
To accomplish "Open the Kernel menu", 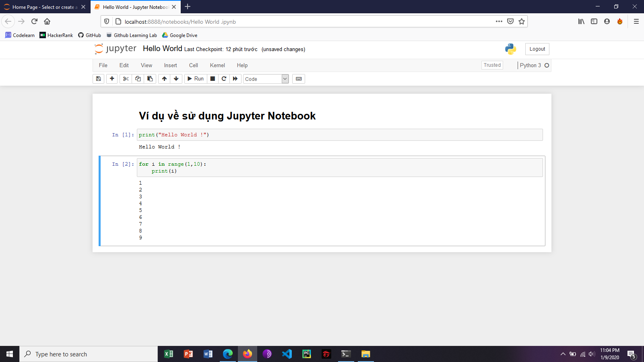I will tap(217, 65).
